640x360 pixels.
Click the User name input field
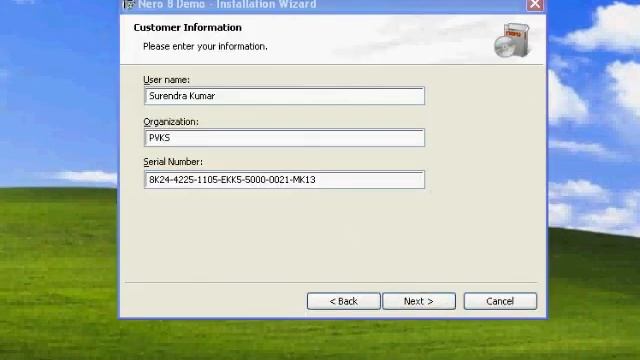click(x=284, y=96)
